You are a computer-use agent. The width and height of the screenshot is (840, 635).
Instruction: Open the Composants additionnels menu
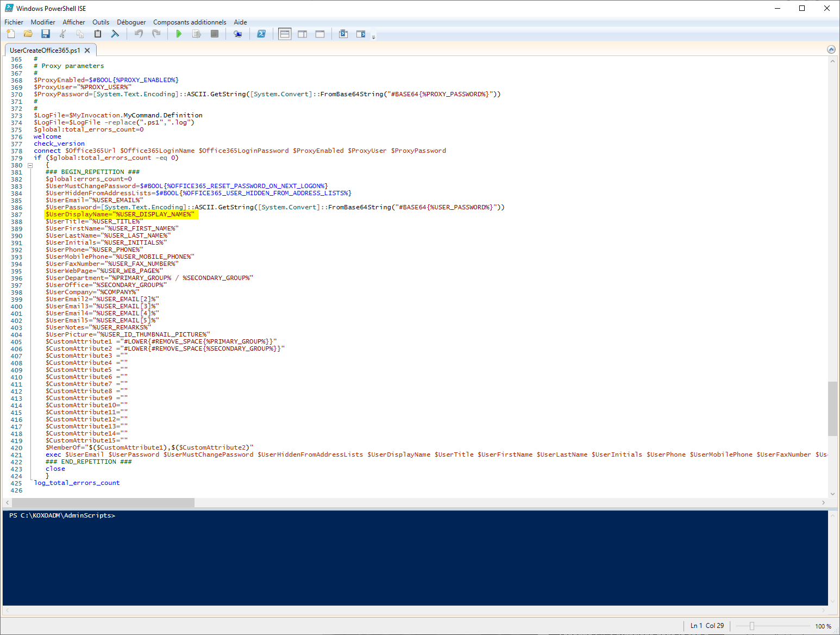tap(190, 22)
